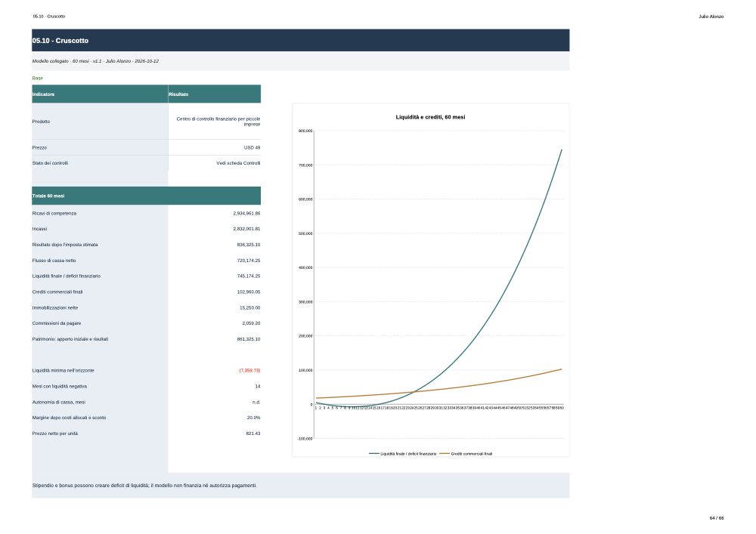Click the chart legend entry 'Liquidità finale / deficit finanziario'
This screenshot has width=756, height=534.
(x=403, y=454)
